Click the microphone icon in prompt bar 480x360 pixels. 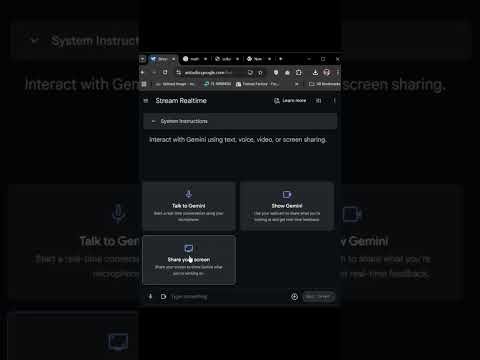pos(150,296)
